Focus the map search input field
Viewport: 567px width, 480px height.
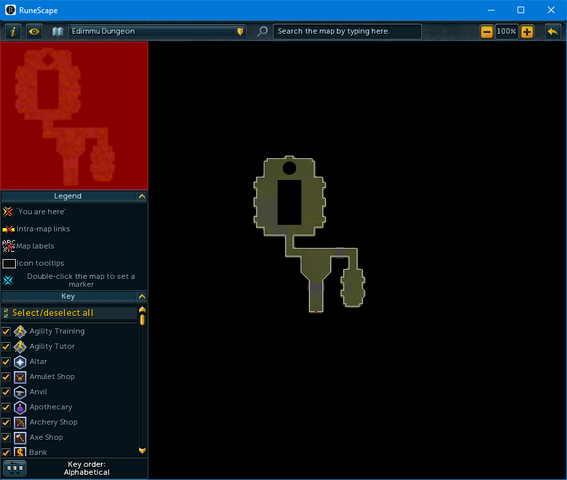click(x=347, y=31)
